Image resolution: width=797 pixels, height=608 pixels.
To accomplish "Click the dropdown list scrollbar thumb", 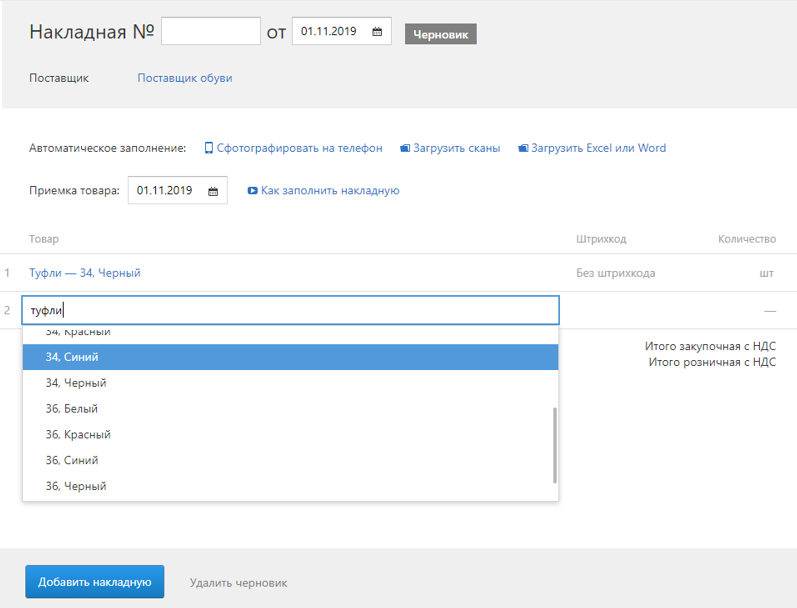I will (554, 445).
